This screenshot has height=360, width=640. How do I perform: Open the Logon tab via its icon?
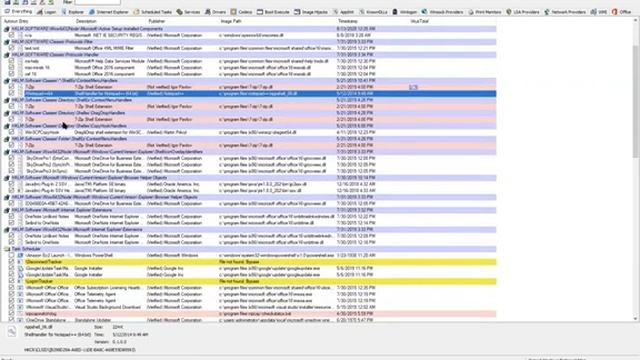pyautogui.click(x=40, y=12)
